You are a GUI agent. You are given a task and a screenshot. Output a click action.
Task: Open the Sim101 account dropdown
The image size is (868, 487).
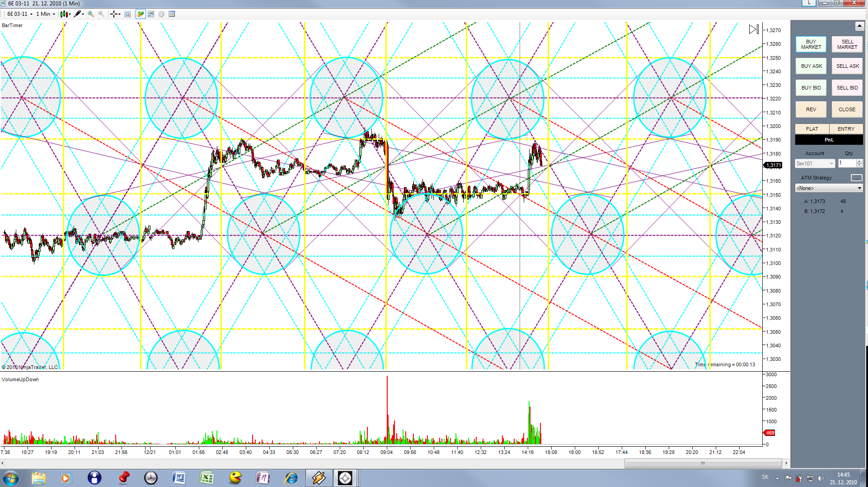(815, 164)
